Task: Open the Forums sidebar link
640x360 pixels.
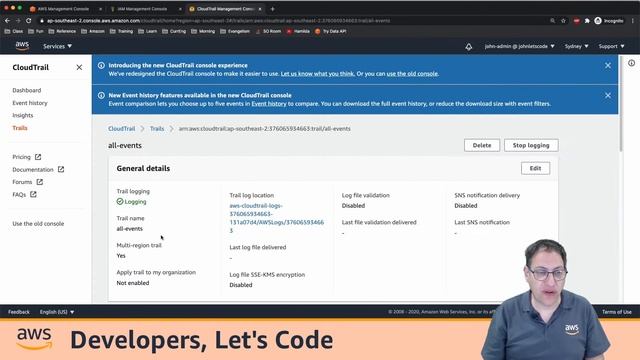Action: pos(22,182)
